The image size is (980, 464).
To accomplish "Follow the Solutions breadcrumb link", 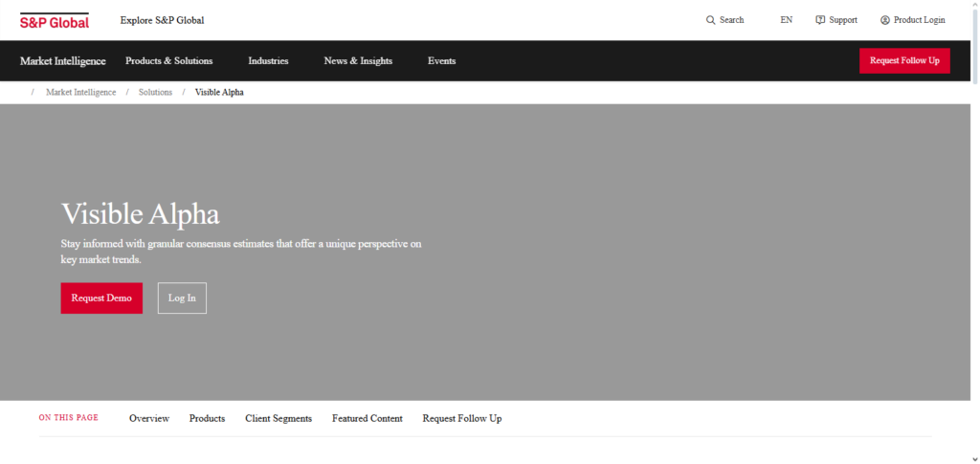I will click(x=155, y=93).
